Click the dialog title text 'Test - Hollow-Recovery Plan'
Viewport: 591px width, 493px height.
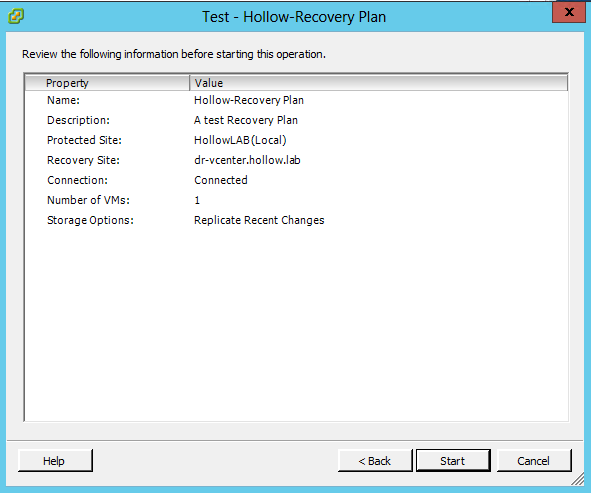tap(294, 17)
